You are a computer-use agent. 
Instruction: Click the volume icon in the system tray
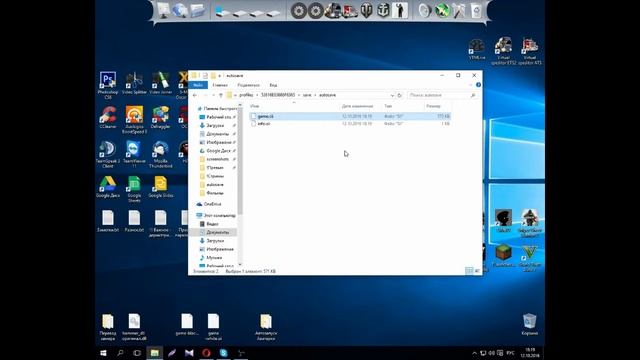[491, 353]
